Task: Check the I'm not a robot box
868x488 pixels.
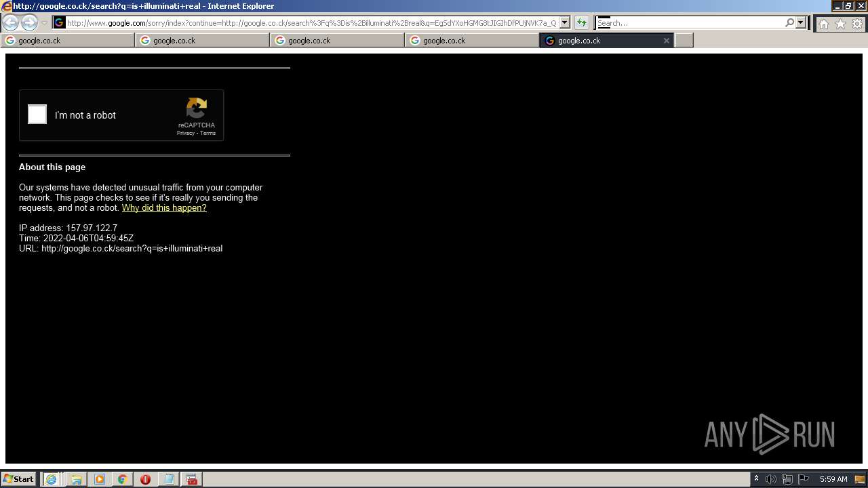Action: pyautogui.click(x=37, y=115)
